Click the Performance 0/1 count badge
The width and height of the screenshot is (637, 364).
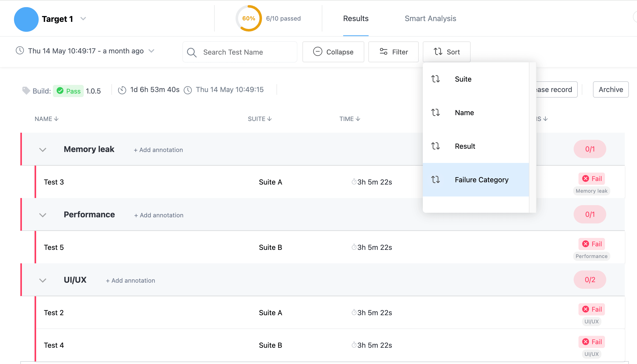pyautogui.click(x=590, y=214)
